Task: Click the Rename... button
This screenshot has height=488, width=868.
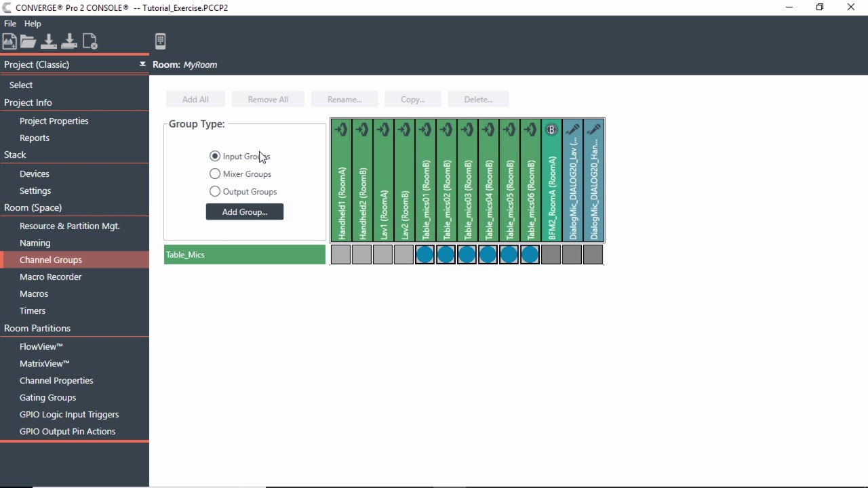Action: 344,99
